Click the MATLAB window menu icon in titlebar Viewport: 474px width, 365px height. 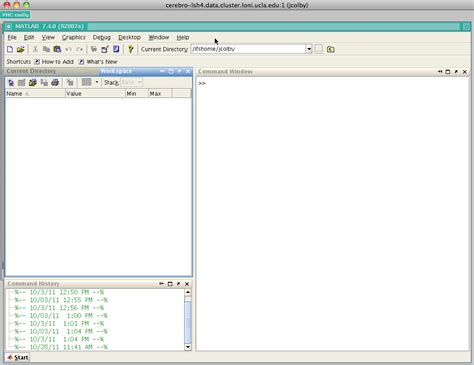click(x=9, y=26)
